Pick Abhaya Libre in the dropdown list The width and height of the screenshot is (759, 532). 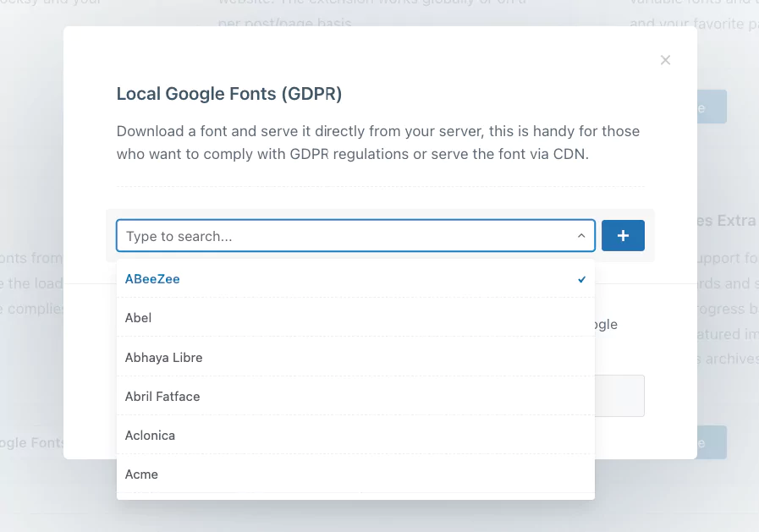[x=355, y=358]
